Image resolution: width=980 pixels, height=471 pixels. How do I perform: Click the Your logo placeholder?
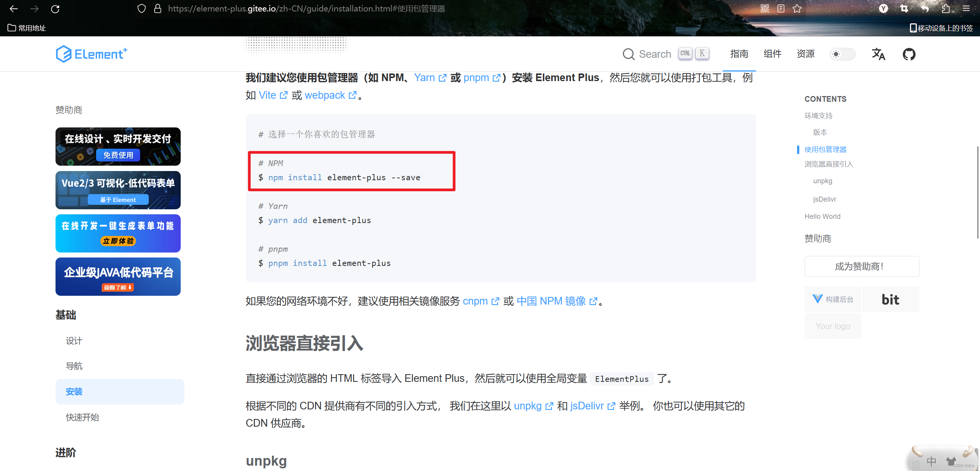click(833, 326)
